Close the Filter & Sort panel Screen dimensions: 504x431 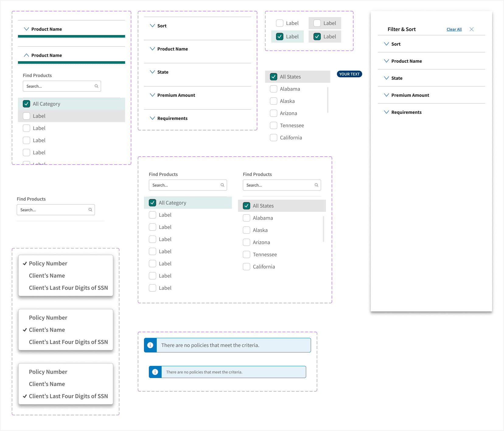(x=471, y=29)
